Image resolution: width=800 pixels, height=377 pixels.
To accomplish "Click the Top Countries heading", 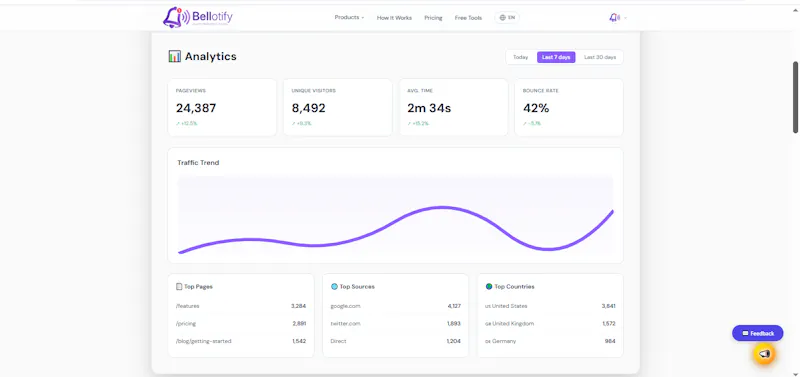I will [514, 287].
